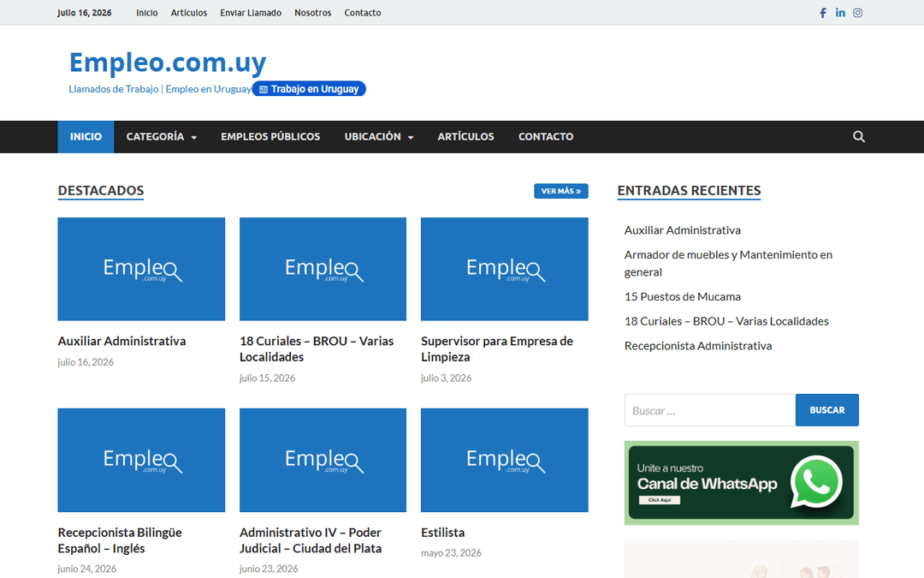This screenshot has width=924, height=578.
Task: Click the date junio 23, 2026
Action: tap(268, 569)
